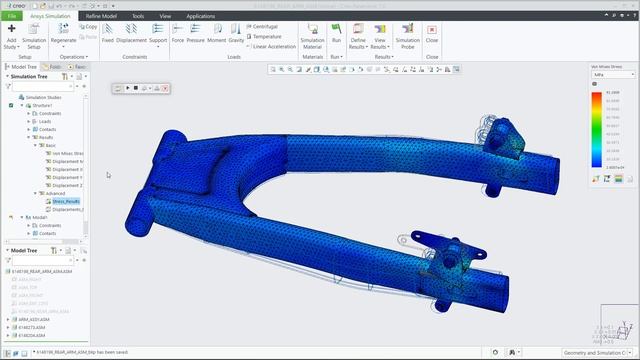Expand Constraints under Structure1
The height and width of the screenshot is (360, 640).
tap(29, 113)
